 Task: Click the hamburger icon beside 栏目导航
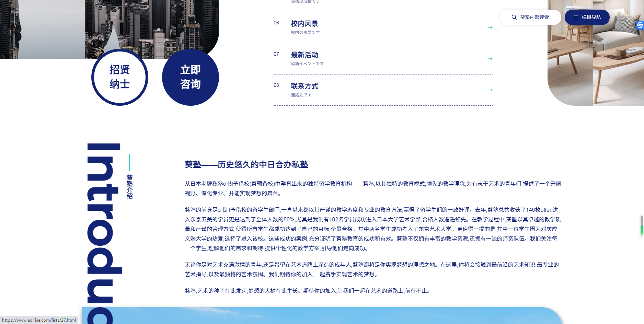576,17
